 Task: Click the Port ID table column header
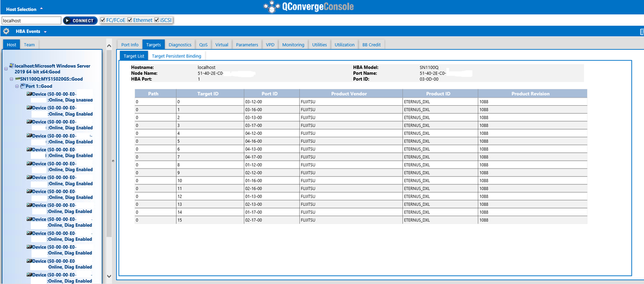point(271,94)
